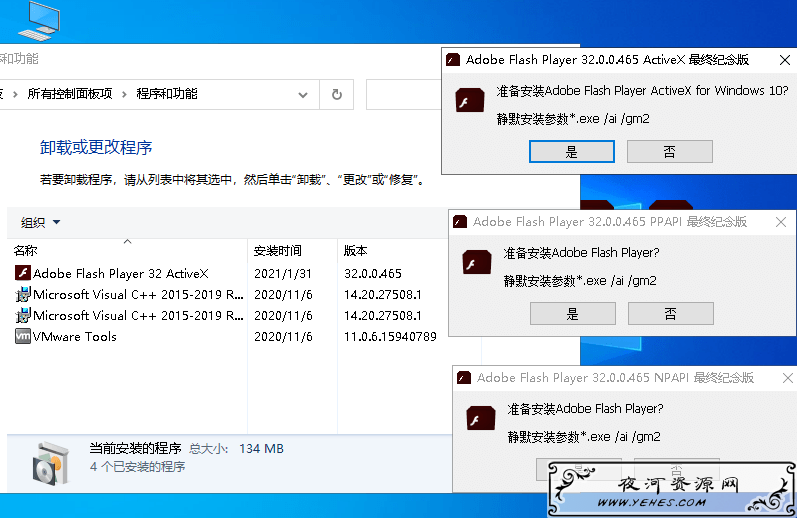Click the Flash icon in the ActiveX dialog title bar
This screenshot has height=518, width=797.
click(x=453, y=60)
